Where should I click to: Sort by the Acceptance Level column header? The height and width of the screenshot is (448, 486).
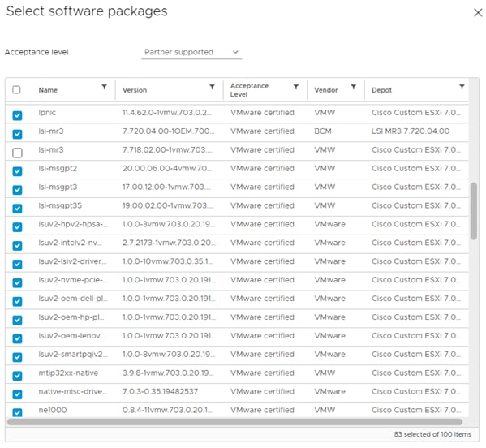click(249, 90)
